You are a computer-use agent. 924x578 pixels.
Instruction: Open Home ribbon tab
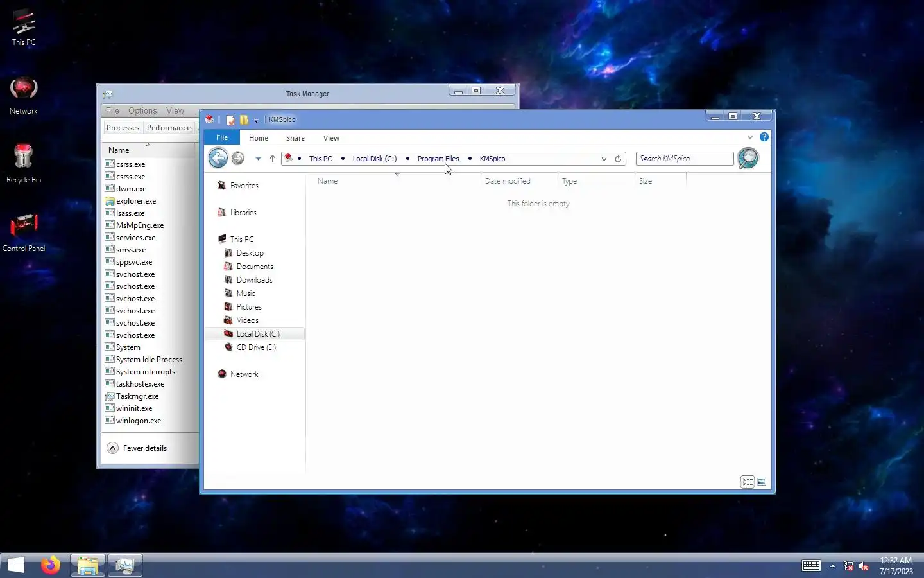tap(259, 138)
